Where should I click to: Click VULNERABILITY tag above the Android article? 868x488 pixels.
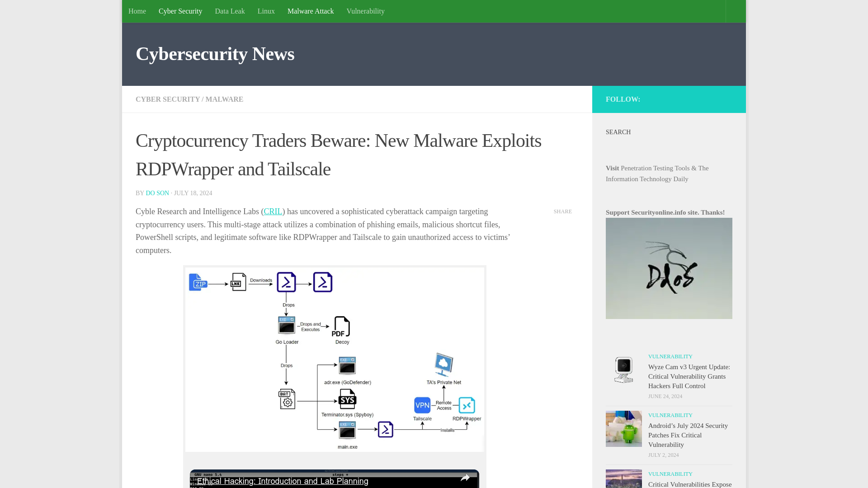pos(670,415)
